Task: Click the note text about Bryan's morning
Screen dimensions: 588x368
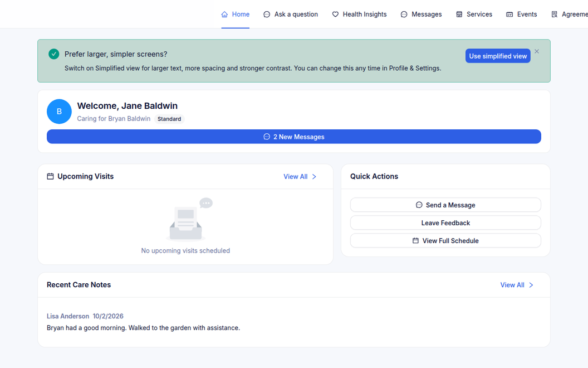Action: tap(143, 328)
